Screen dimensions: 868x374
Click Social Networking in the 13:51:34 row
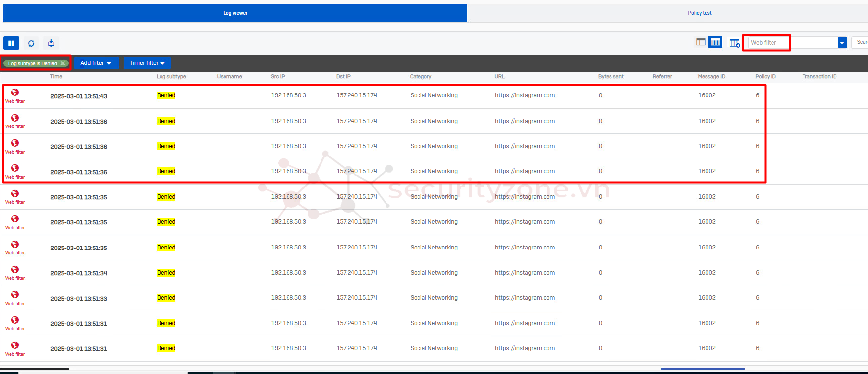pos(434,273)
